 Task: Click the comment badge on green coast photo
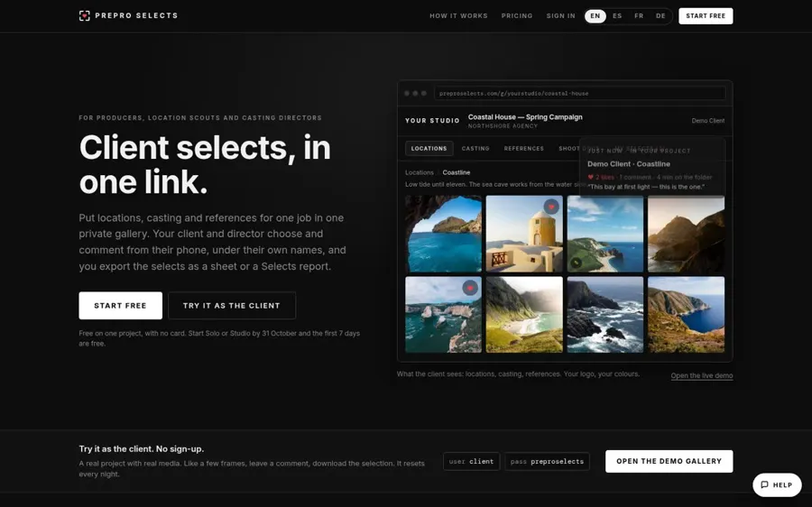pyautogui.click(x=576, y=263)
